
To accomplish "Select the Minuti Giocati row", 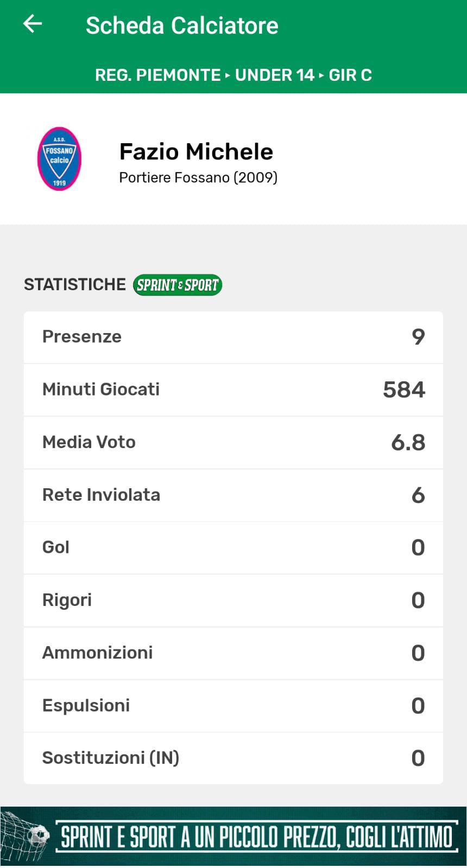I will [x=233, y=390].
